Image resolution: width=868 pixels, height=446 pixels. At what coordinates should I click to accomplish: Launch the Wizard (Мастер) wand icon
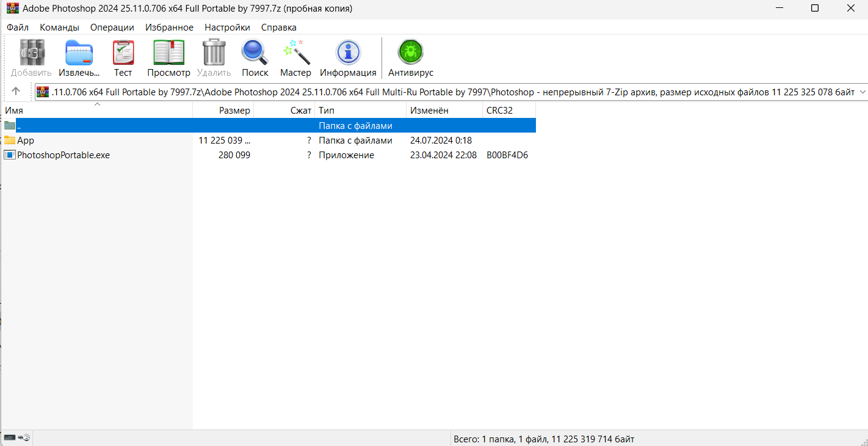click(x=297, y=53)
